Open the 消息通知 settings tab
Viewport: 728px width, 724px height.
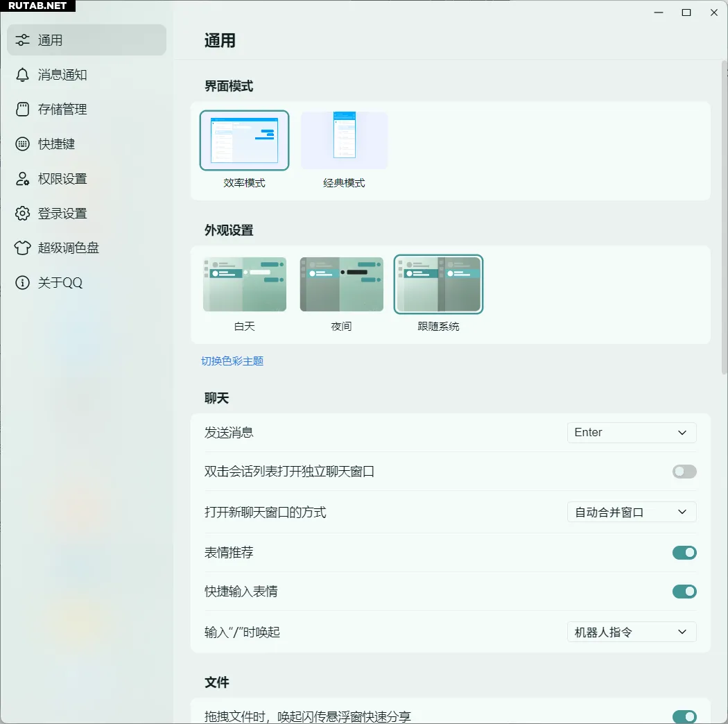(62, 75)
